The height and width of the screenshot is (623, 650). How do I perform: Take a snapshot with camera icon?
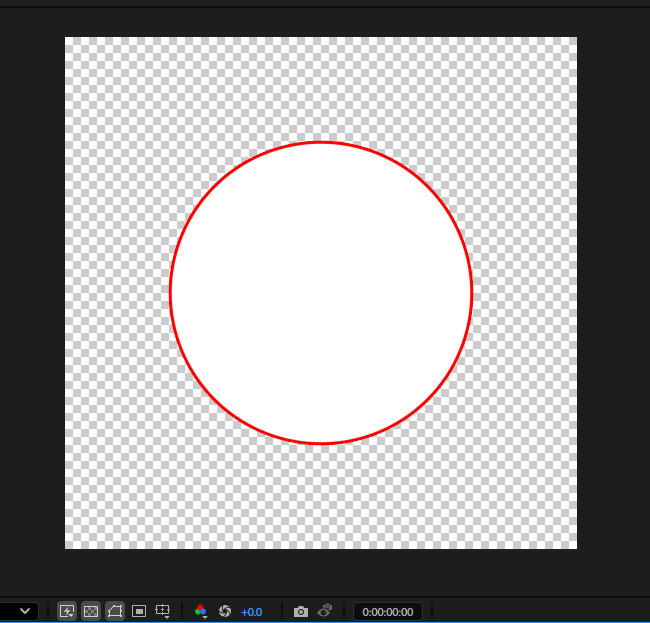[x=301, y=611]
